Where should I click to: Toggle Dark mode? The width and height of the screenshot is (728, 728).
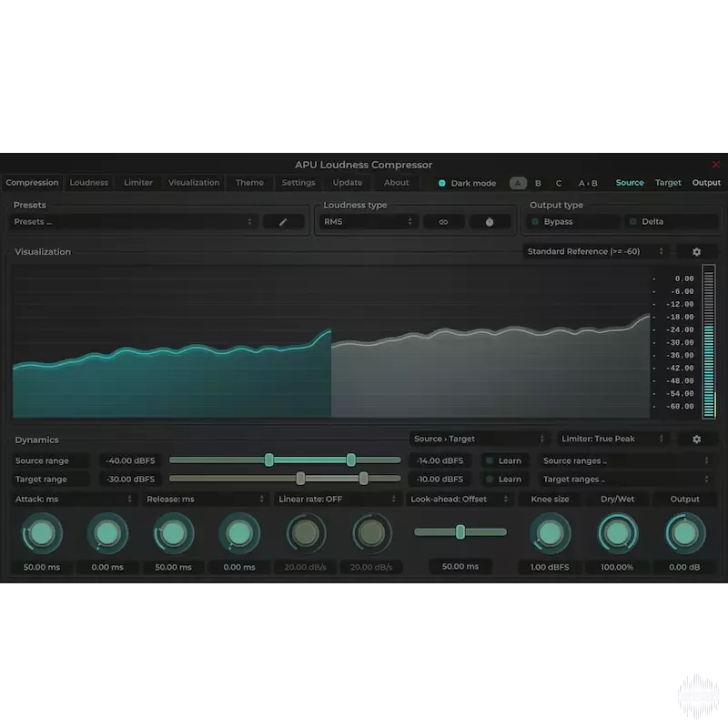click(467, 183)
